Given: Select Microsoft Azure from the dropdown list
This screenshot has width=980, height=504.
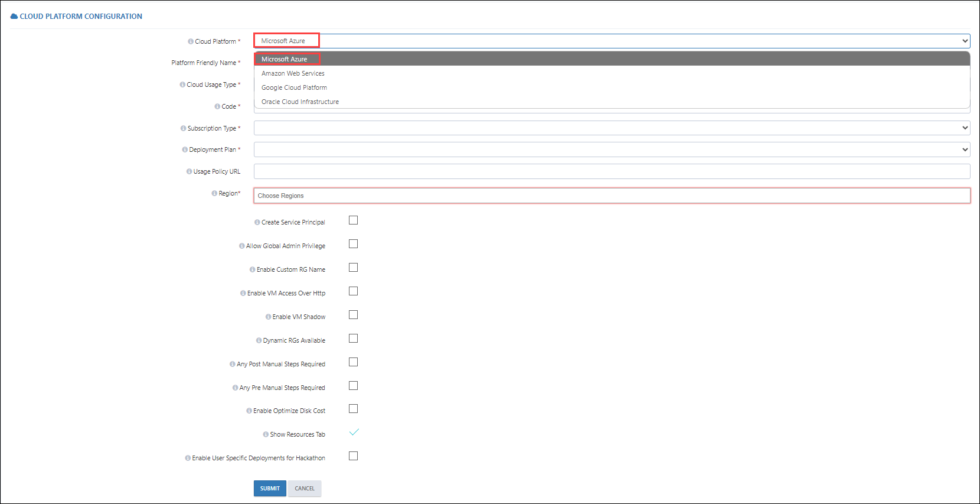Looking at the screenshot, I should pos(612,59).
